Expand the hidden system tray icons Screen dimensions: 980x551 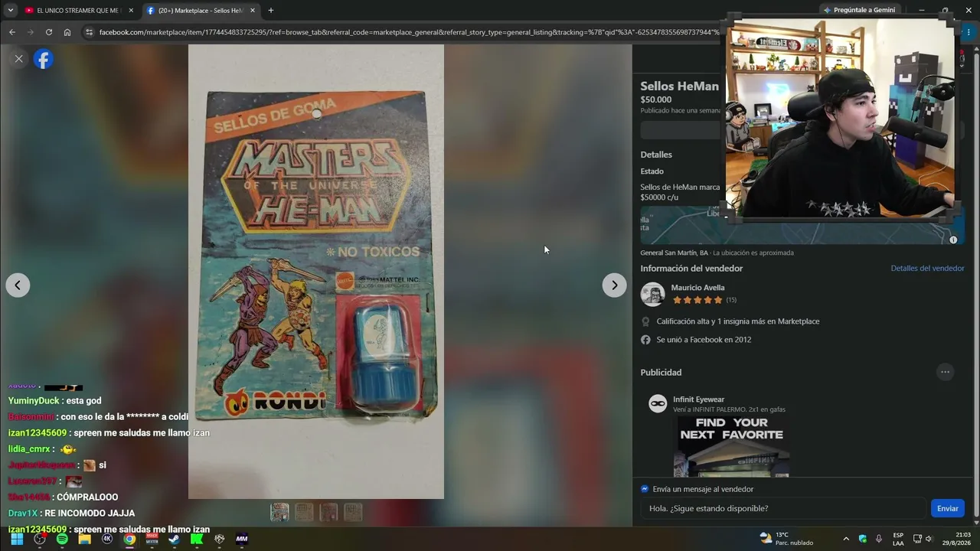click(846, 539)
